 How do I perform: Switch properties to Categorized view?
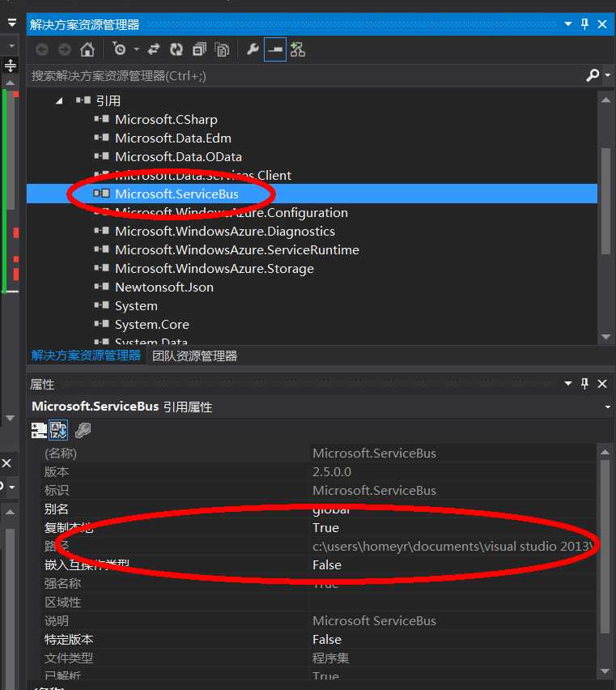(39, 430)
